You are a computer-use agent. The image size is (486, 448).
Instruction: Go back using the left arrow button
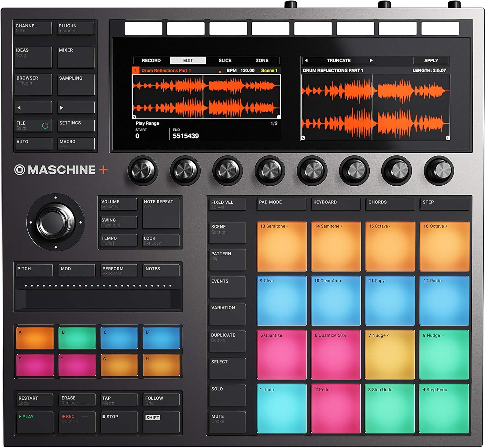[x=33, y=107]
